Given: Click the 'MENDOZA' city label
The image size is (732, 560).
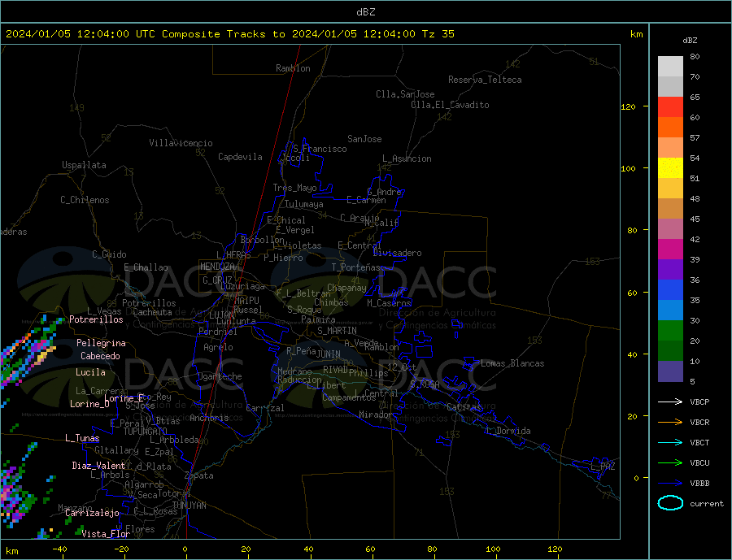Looking at the screenshot, I should 217,267.
